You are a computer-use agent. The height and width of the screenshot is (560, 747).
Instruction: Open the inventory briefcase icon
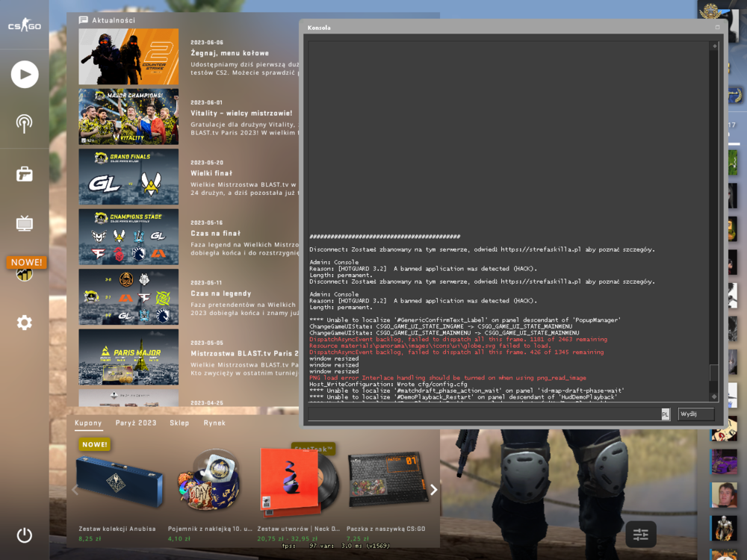tap(25, 174)
